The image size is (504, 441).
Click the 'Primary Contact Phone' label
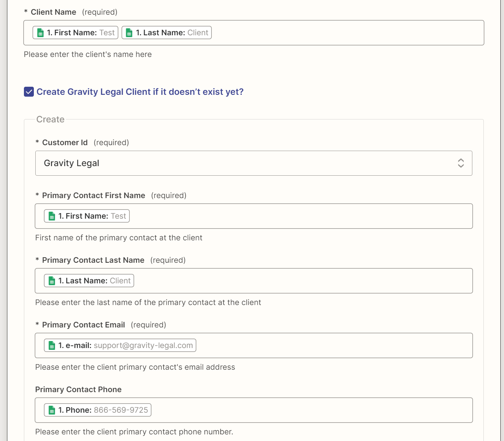click(78, 390)
